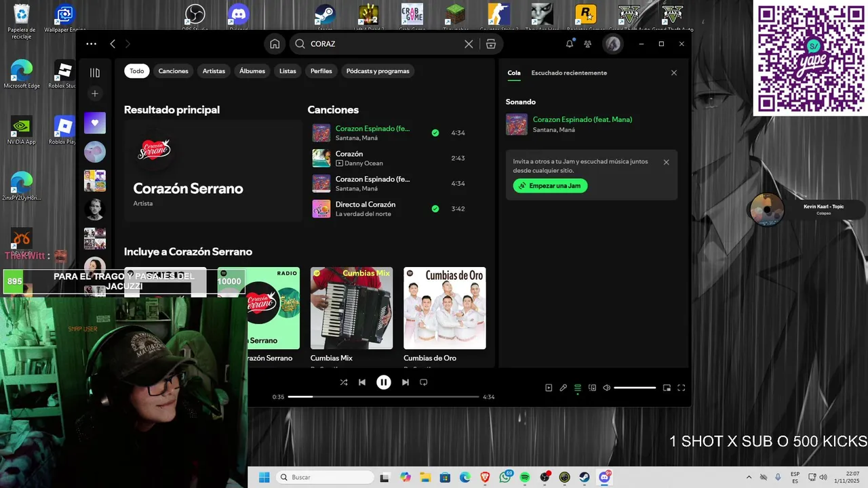868x488 pixels.
Task: Toggle shuffle playback
Action: [344, 382]
